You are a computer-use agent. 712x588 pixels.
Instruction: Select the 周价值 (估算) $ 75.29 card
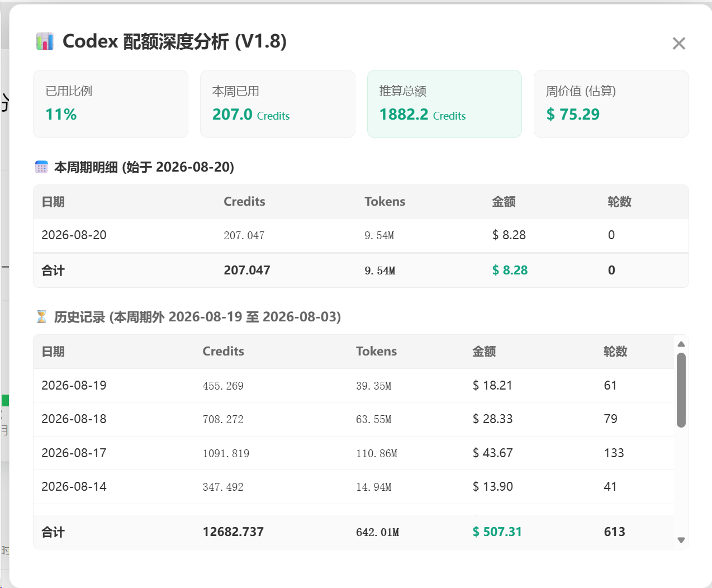tap(611, 104)
